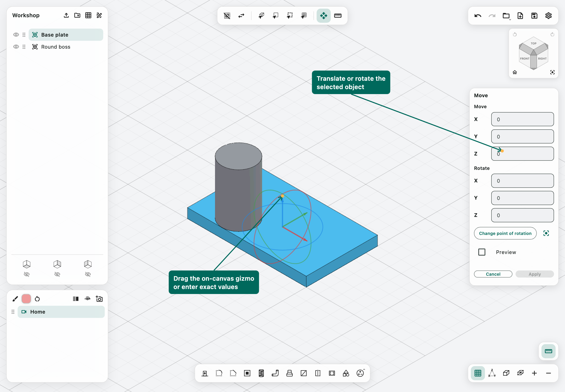
Task: Toggle the grid display button
Action: point(478,373)
